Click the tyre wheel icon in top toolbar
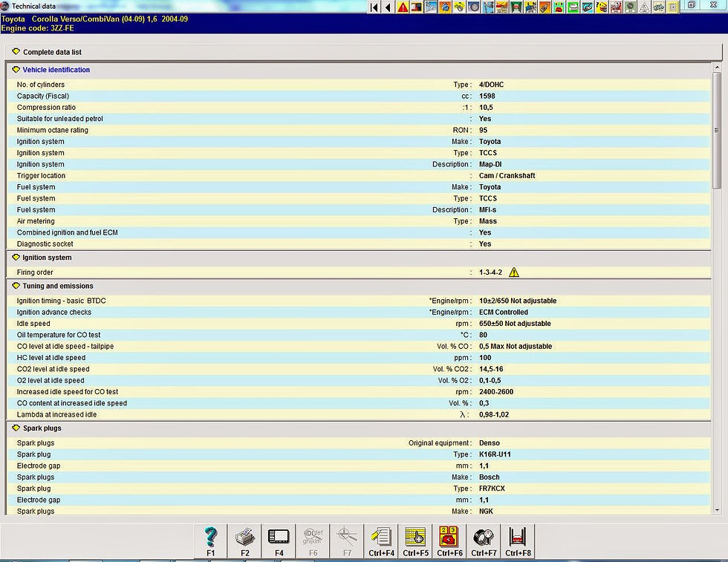The width and height of the screenshot is (728, 562). pos(474,7)
